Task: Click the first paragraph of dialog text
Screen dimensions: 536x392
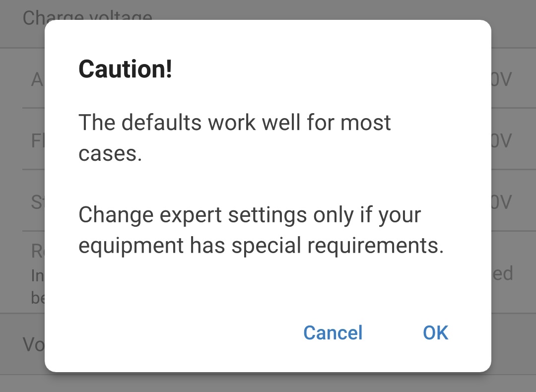Action: point(233,136)
